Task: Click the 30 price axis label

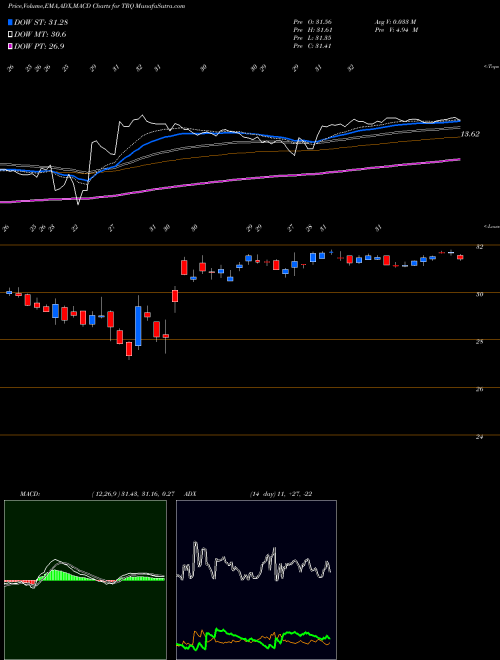Action: point(479,294)
